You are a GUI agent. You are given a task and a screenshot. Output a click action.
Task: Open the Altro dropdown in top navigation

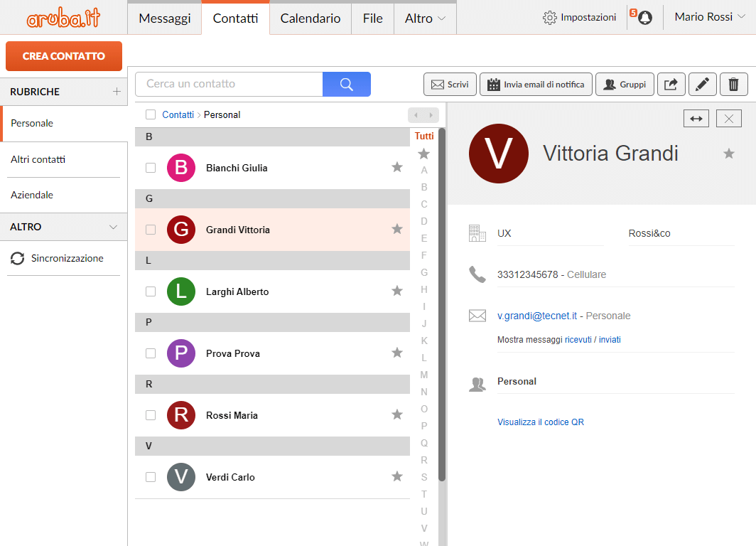[425, 18]
